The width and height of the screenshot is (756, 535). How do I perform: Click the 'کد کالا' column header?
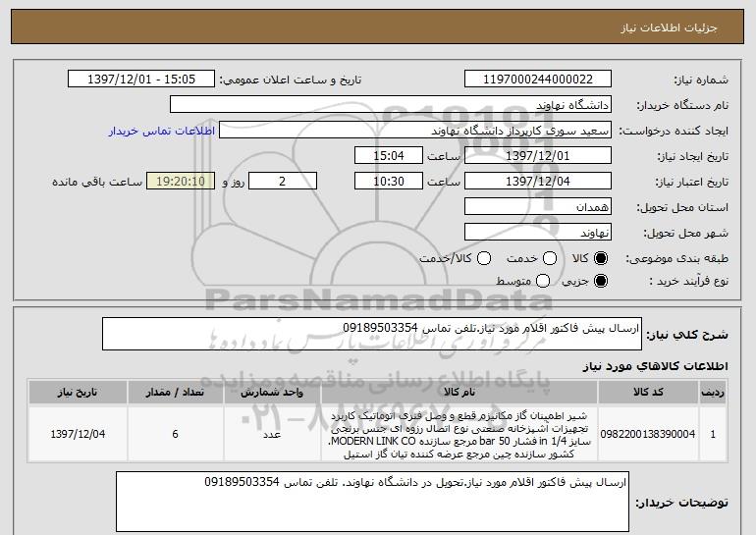pyautogui.click(x=648, y=393)
